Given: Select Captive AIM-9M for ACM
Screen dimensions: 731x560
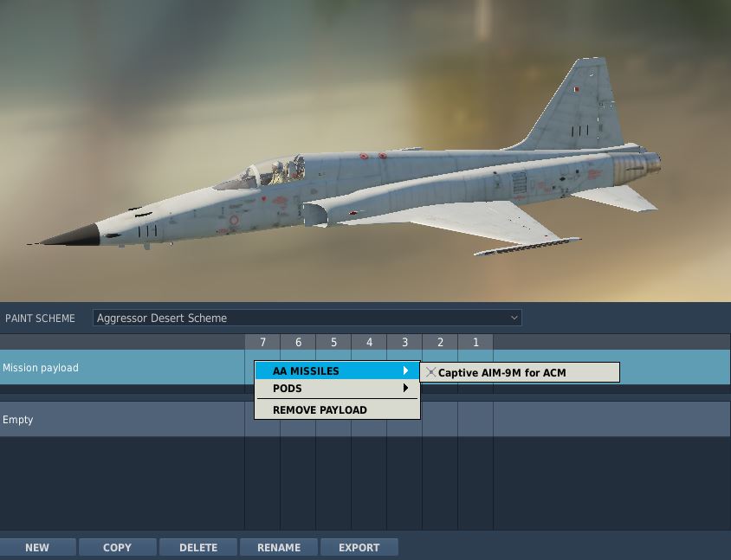Looking at the screenshot, I should pyautogui.click(x=520, y=373).
